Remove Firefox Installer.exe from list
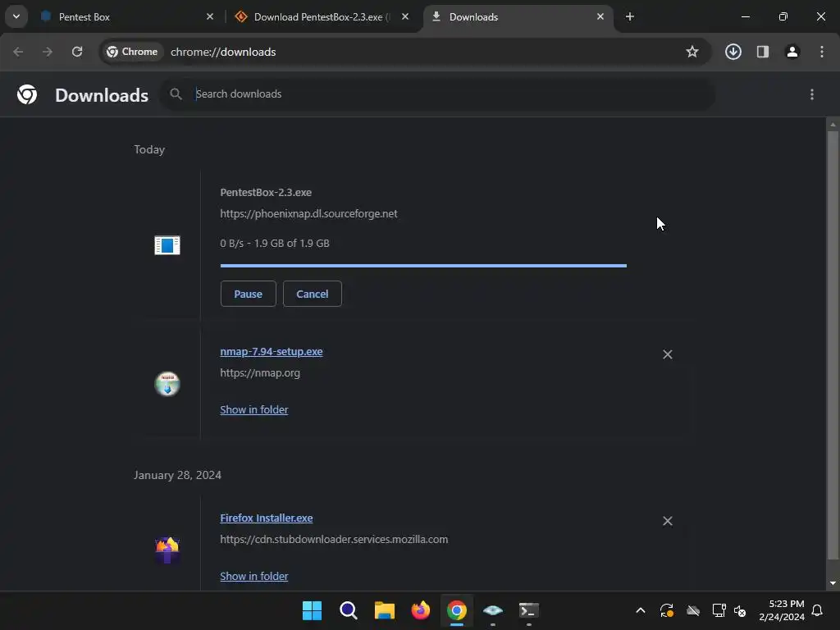Screen dimensions: 840x630 pyautogui.click(x=668, y=521)
